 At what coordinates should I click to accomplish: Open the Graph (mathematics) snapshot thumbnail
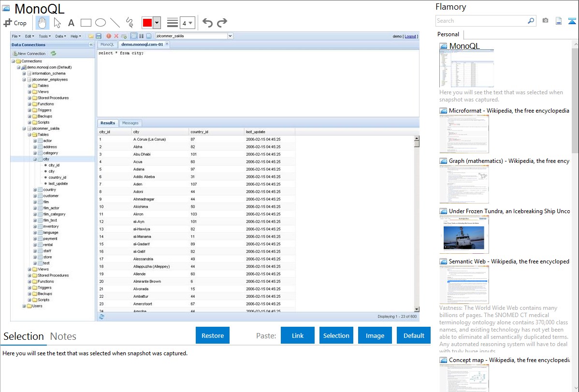[x=464, y=184]
